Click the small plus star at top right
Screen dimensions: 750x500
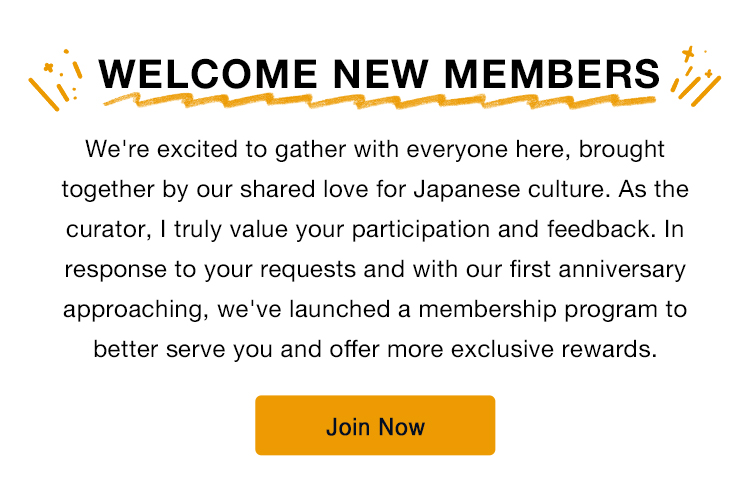coord(688,52)
